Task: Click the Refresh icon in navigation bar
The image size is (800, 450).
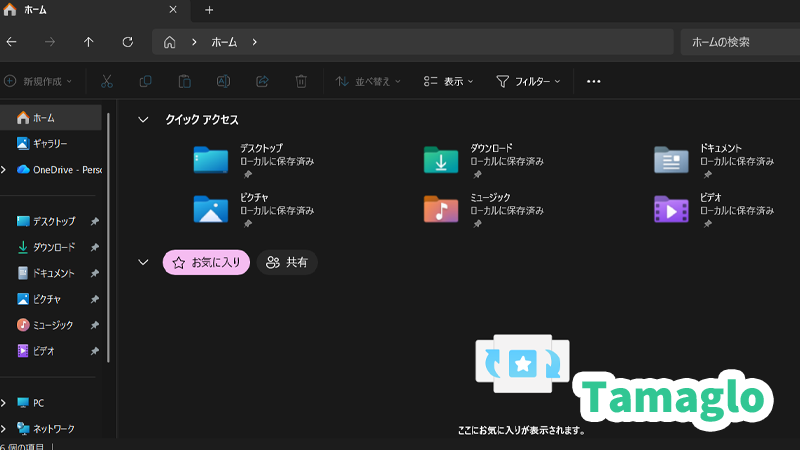Action: [127, 42]
